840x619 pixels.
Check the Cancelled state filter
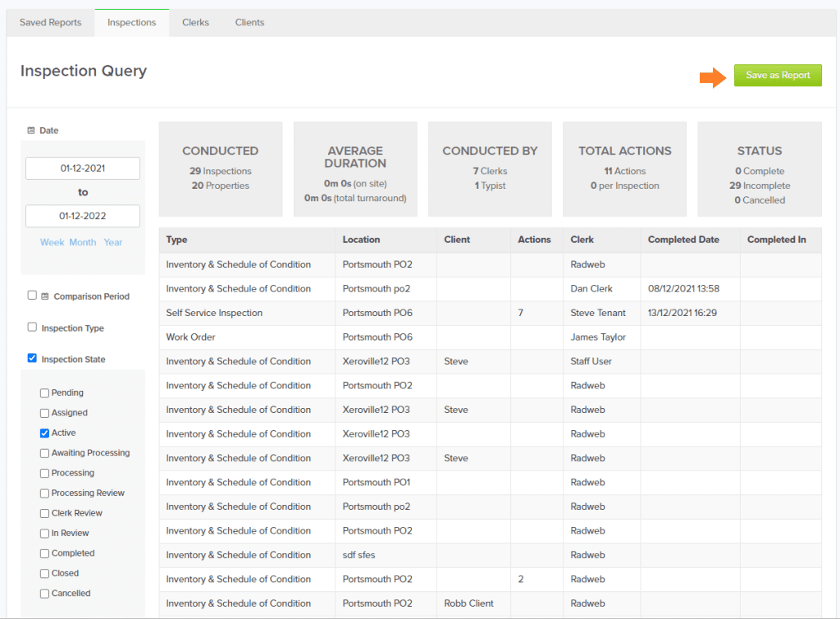pos(44,594)
